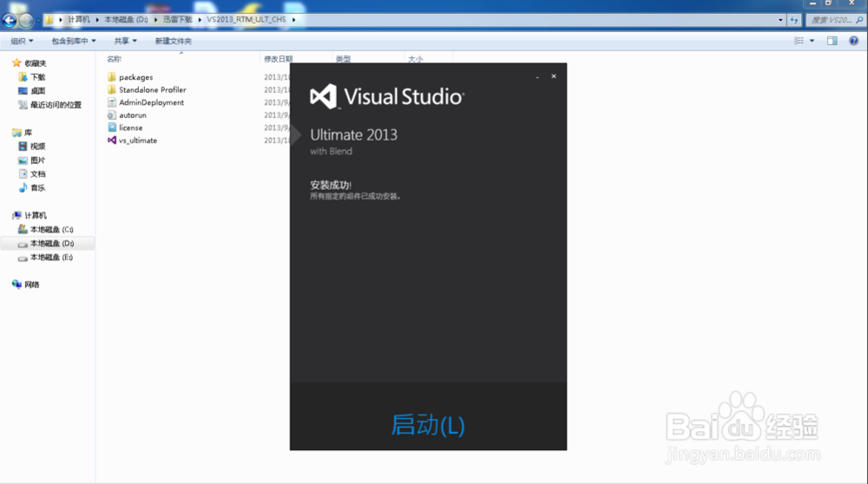Change the view layout icon
Image resolution: width=868 pixels, height=484 pixels.
(799, 41)
